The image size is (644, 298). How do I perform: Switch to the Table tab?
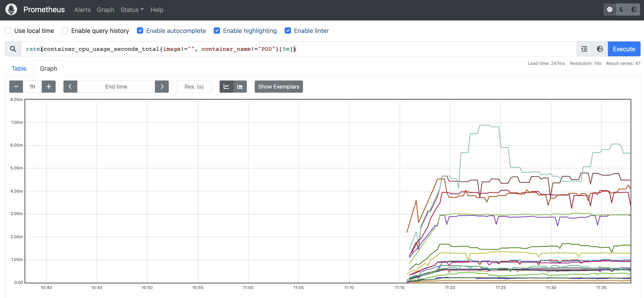[x=19, y=69]
